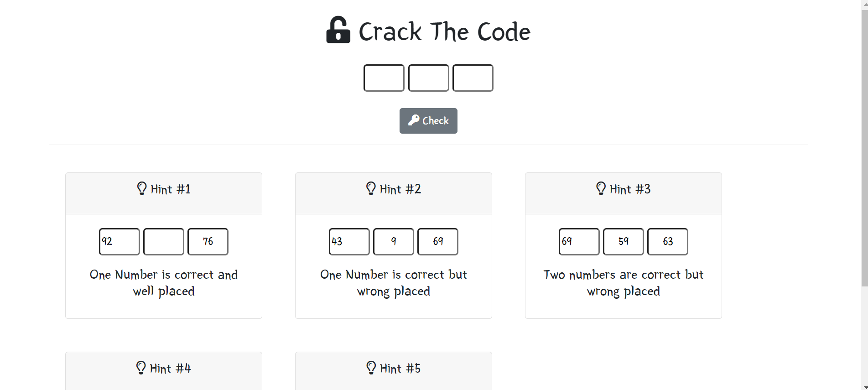Click the box showing 69 in Hint #3

(x=579, y=241)
